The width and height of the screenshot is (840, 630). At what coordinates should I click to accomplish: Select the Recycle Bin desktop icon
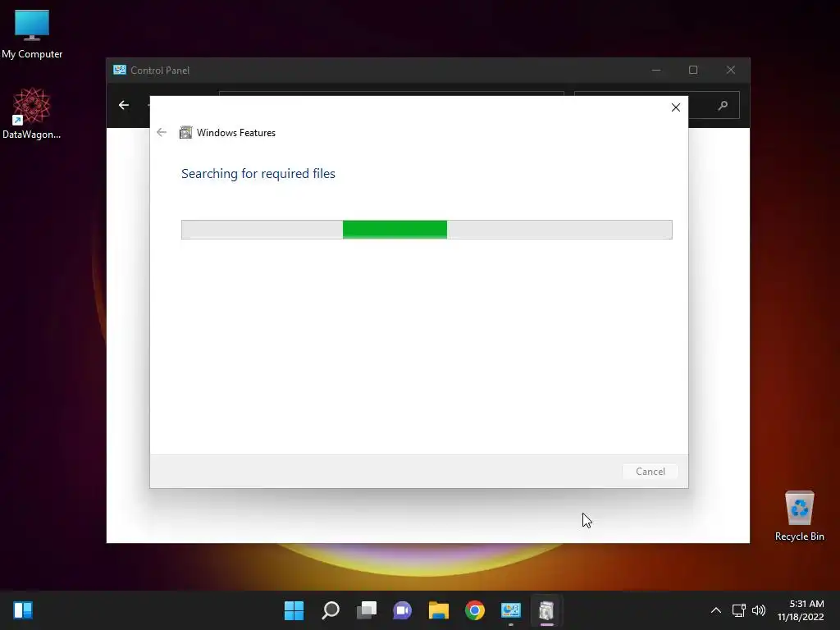click(x=799, y=516)
